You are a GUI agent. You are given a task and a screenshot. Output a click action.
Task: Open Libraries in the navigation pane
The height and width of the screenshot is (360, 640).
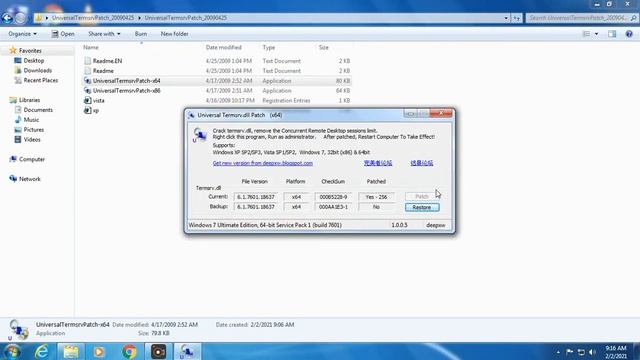pos(29,100)
